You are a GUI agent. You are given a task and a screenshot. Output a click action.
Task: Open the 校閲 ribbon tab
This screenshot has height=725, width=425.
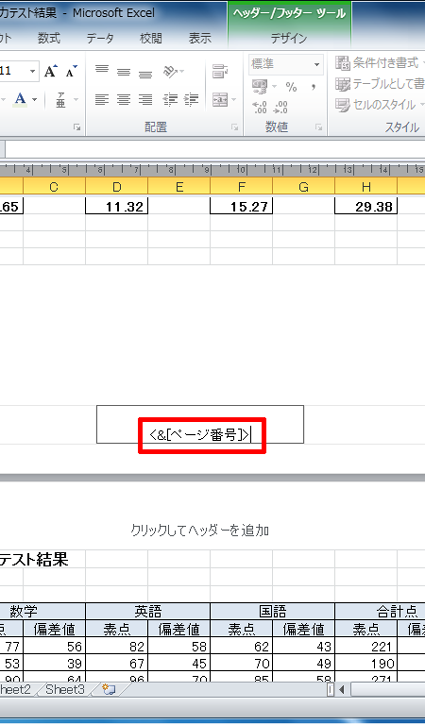point(151,38)
